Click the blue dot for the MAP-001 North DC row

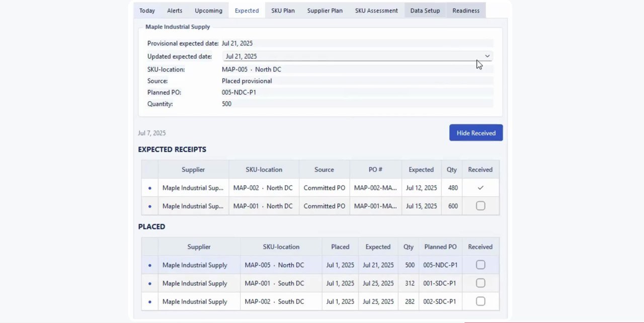(150, 206)
